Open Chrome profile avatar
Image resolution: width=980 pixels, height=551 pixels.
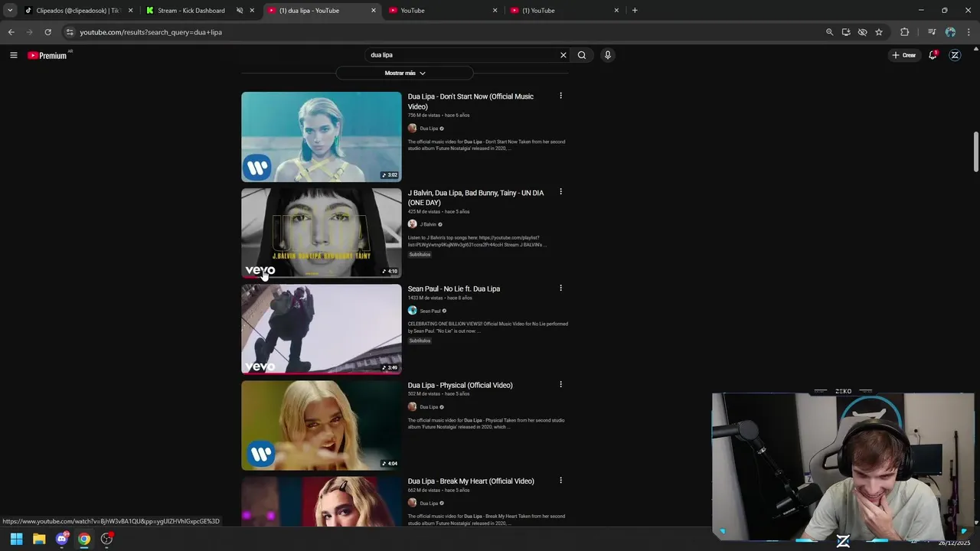click(x=950, y=32)
